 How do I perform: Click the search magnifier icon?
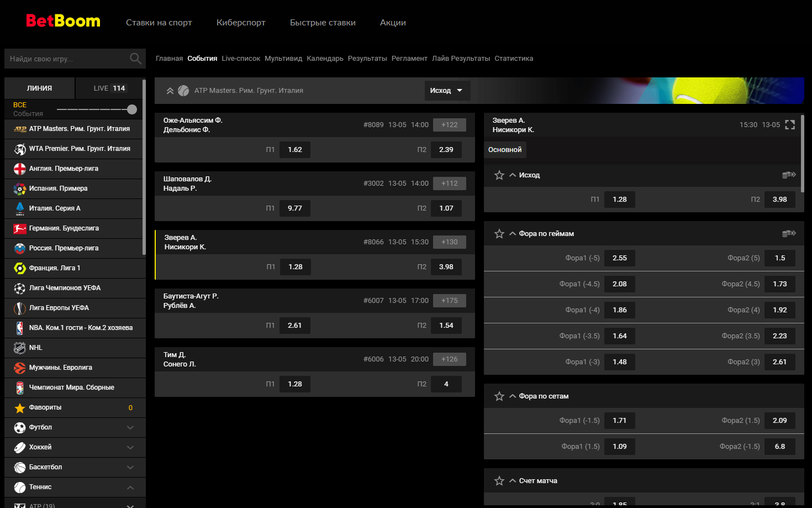click(x=135, y=59)
